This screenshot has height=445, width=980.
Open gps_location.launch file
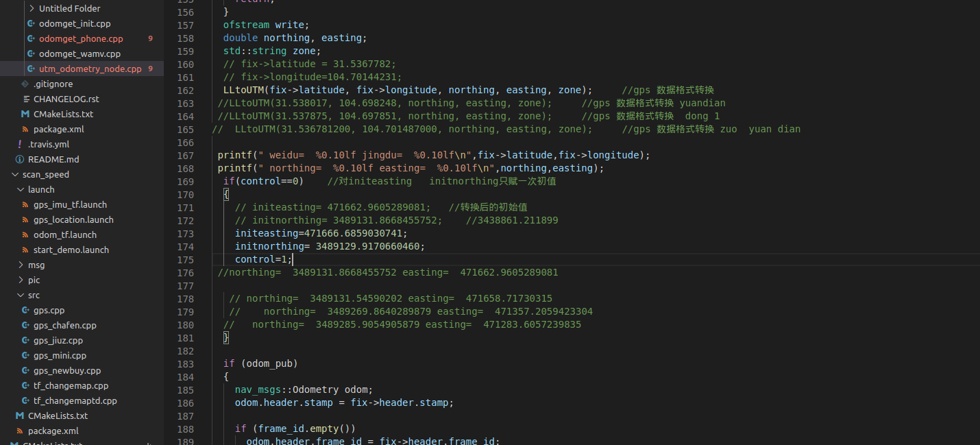point(73,219)
